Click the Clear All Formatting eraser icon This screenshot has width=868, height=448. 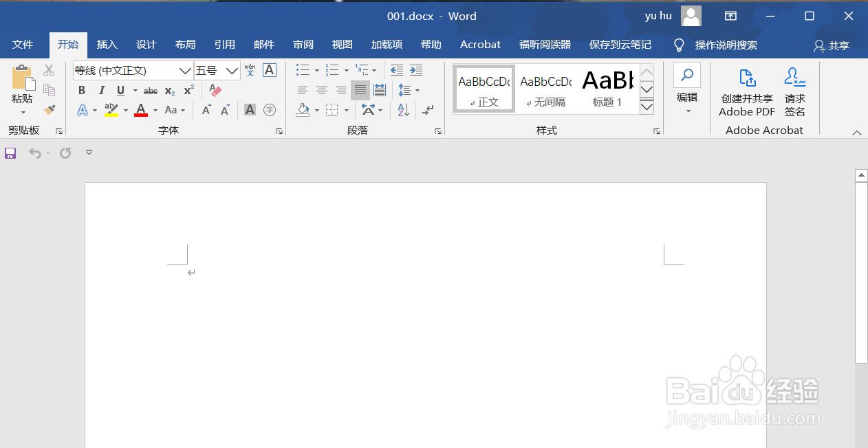tap(214, 90)
